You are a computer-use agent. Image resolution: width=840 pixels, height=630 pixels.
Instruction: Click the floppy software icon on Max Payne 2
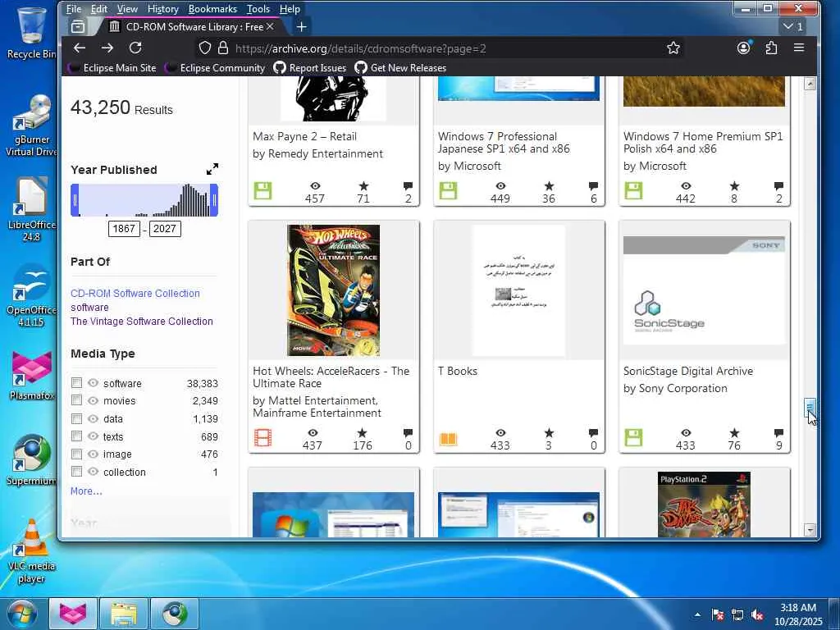262,190
